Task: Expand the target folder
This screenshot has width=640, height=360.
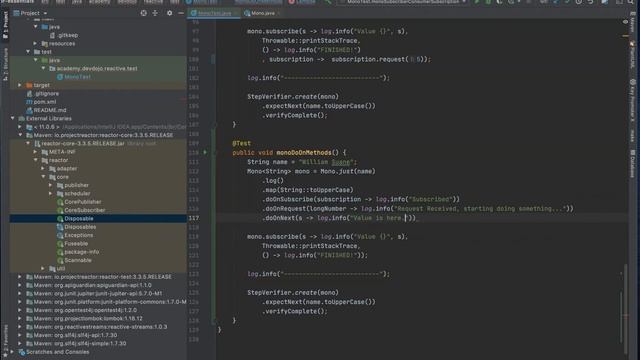Action: [x=20, y=85]
